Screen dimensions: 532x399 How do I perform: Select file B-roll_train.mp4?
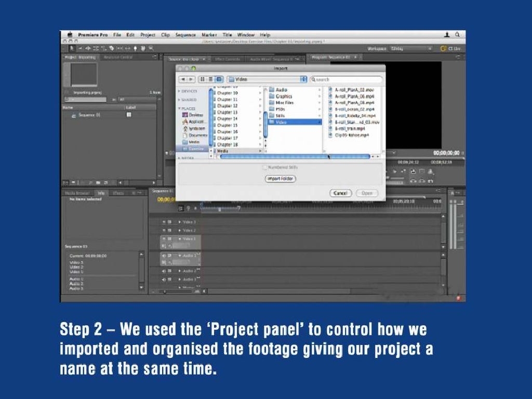[x=350, y=129]
